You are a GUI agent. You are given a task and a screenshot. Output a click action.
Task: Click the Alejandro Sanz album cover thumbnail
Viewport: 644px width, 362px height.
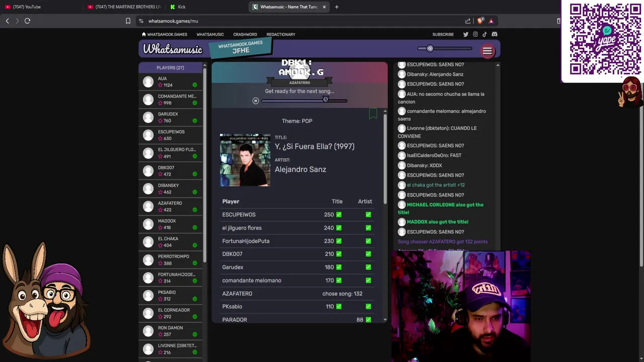click(x=245, y=160)
